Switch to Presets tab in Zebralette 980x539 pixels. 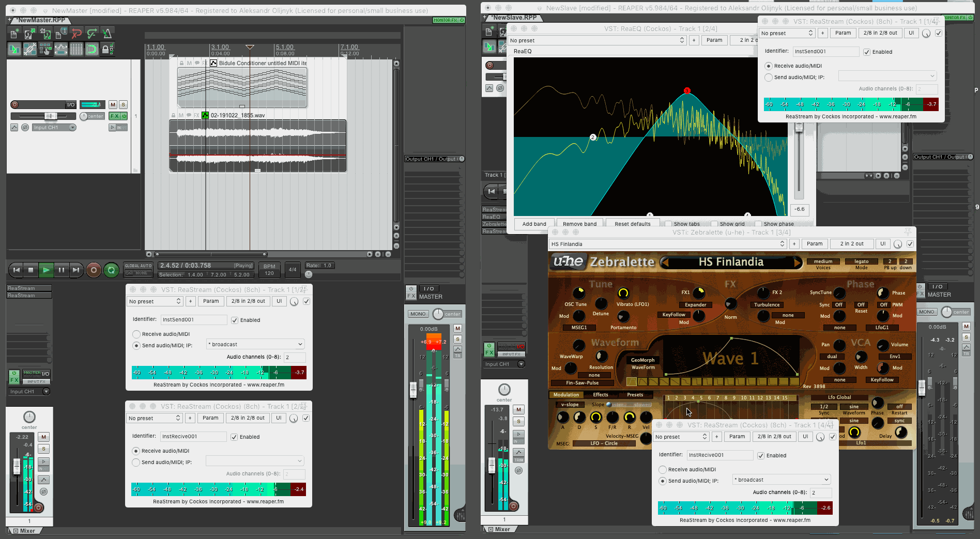635,395
